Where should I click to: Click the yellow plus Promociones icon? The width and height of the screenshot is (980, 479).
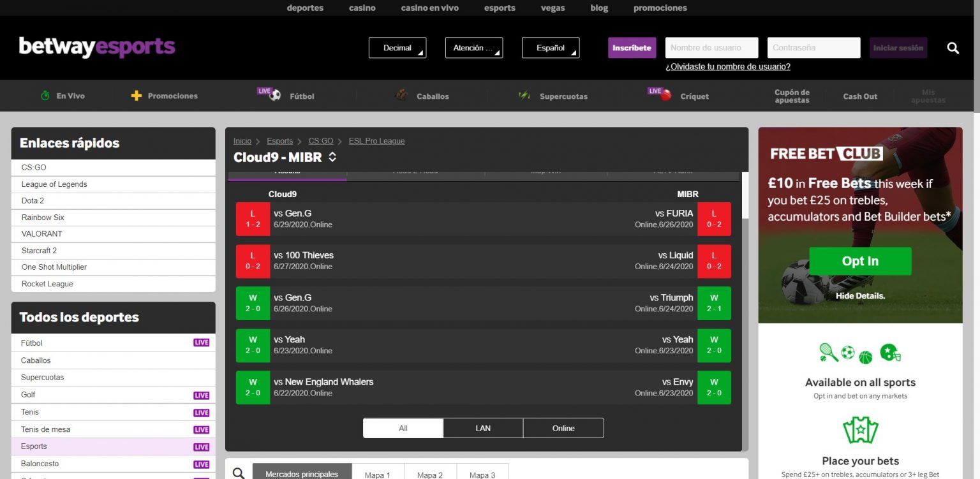[136, 96]
